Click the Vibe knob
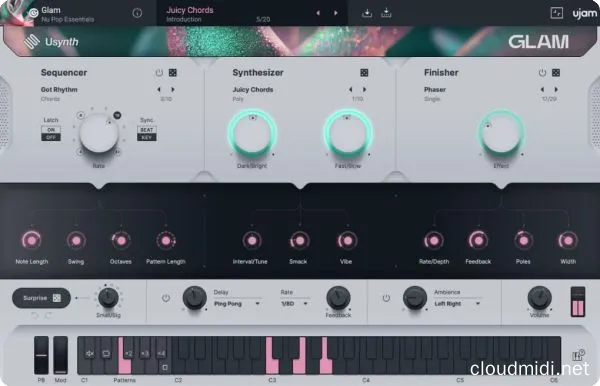Screen dimensions: 600x386 347,241
